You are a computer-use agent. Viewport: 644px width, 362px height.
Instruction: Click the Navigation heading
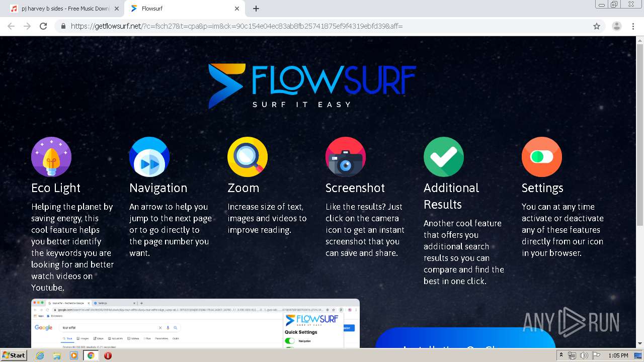pos(158,188)
